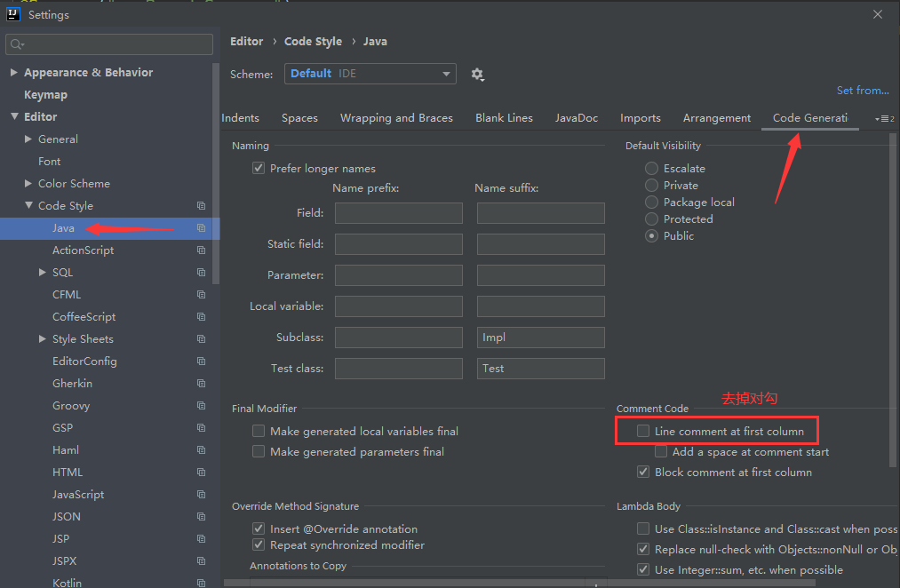Image resolution: width=900 pixels, height=588 pixels.
Task: Click the settings search field
Action: (109, 44)
